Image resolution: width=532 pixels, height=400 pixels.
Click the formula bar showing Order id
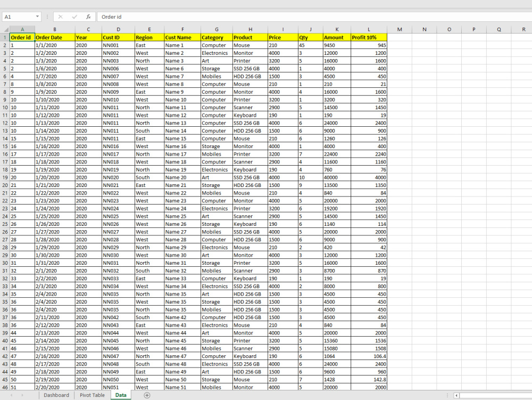(x=314, y=17)
